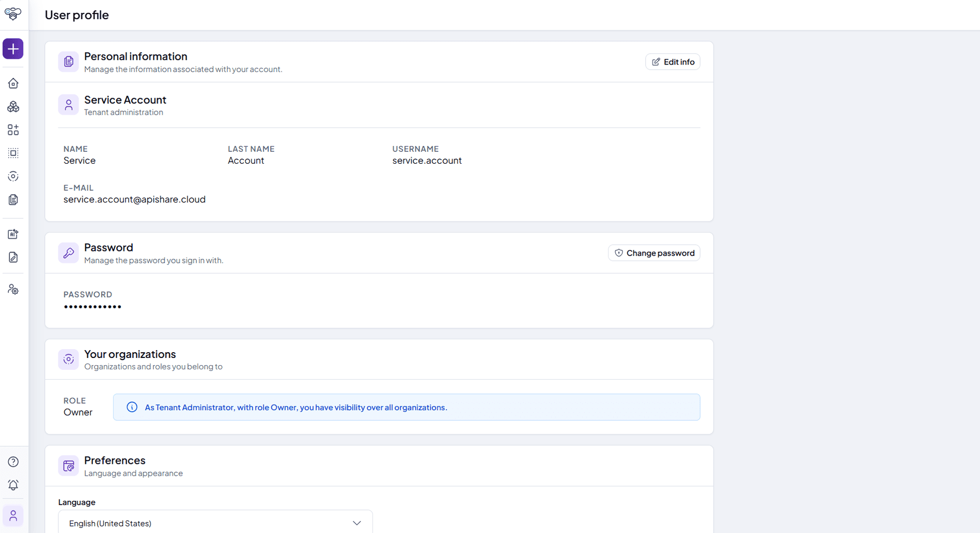This screenshot has width=980, height=533.
Task: Open the Home icon in sidebar
Action: coord(13,83)
